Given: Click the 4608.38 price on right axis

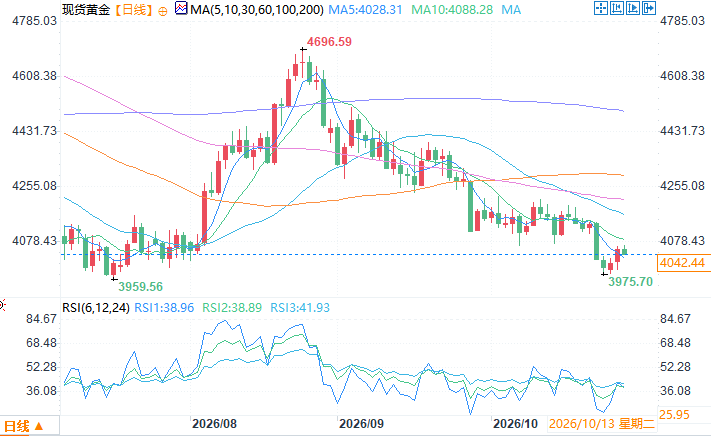Looking at the screenshot, I should (682, 76).
